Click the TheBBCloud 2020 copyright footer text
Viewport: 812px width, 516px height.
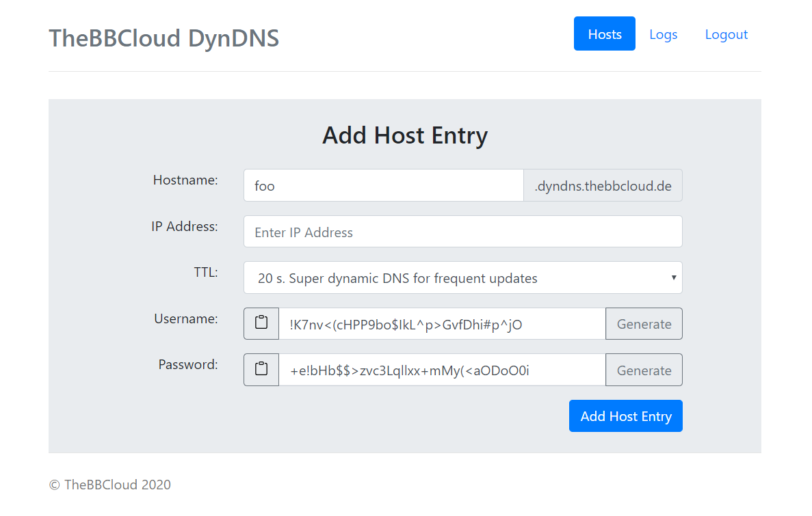[x=110, y=485]
